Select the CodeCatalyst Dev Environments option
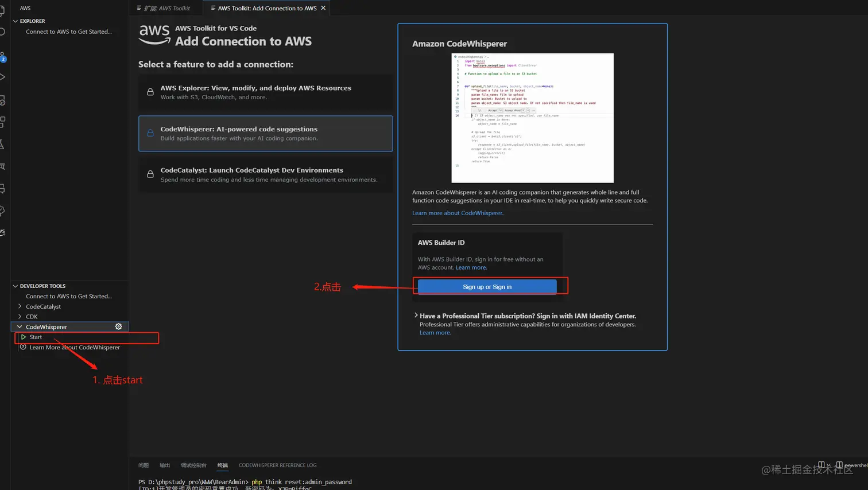868x490 pixels. point(265,174)
